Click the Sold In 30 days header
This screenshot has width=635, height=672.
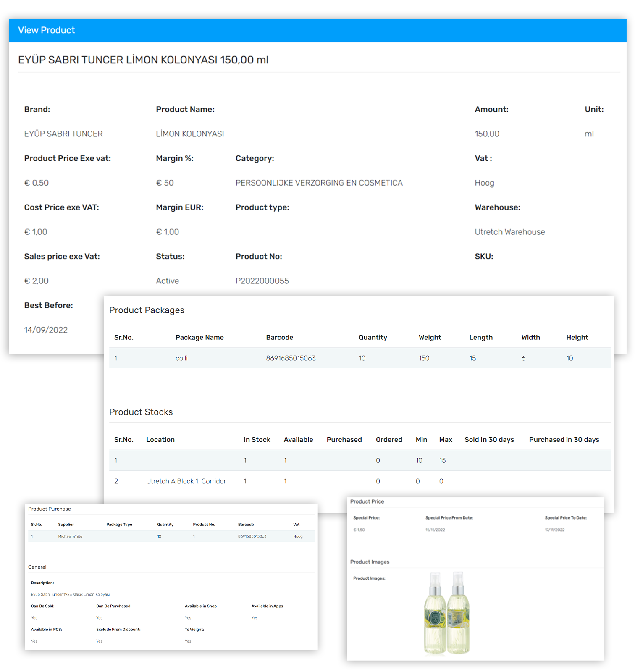coord(489,440)
